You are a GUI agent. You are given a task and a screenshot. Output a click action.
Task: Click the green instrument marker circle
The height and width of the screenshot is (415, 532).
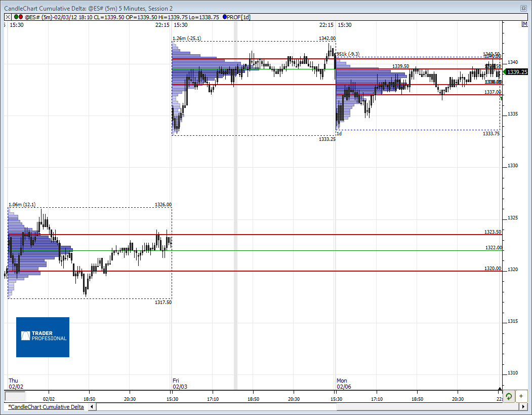click(16, 17)
